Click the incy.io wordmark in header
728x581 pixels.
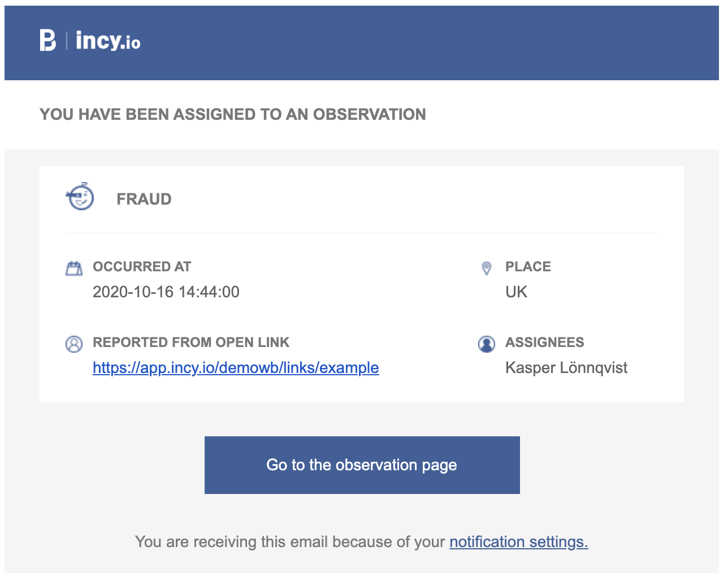pos(108,40)
